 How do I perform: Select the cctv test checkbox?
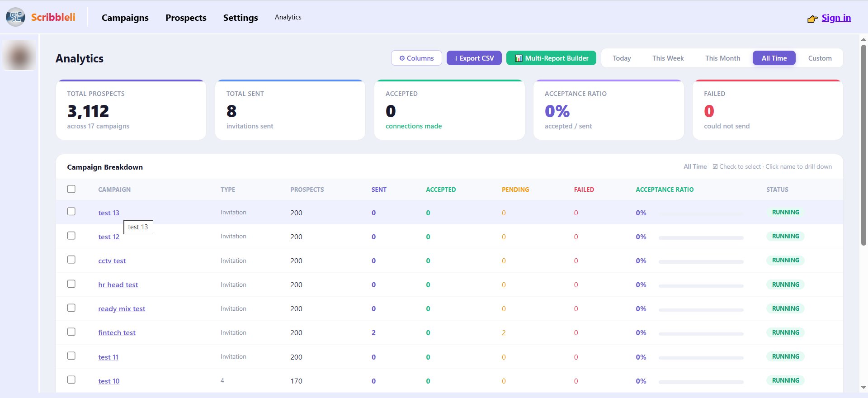[x=71, y=260]
